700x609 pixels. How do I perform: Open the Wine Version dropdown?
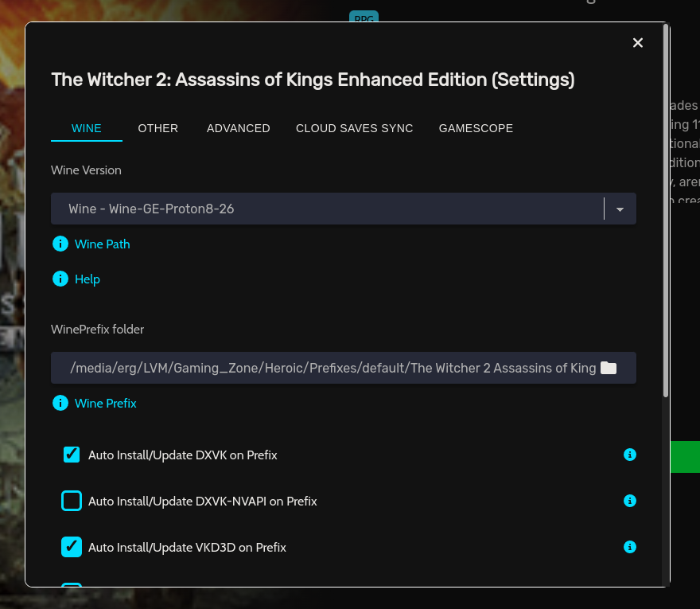pyautogui.click(x=344, y=209)
